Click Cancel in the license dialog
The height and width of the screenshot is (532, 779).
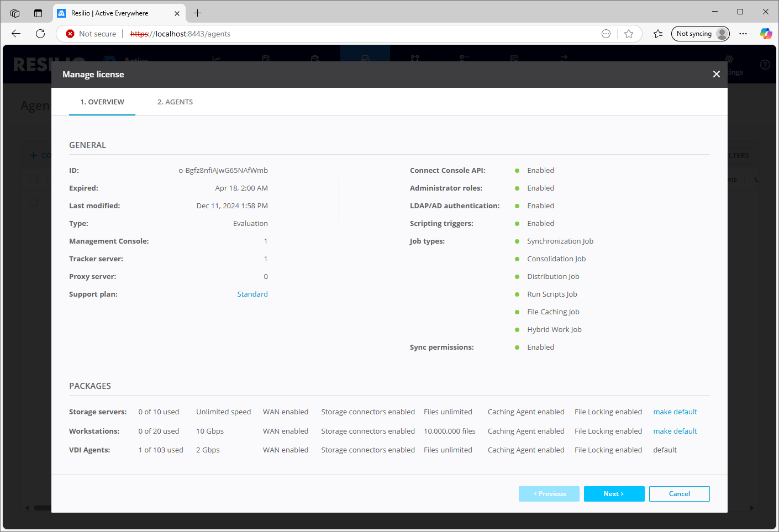679,494
